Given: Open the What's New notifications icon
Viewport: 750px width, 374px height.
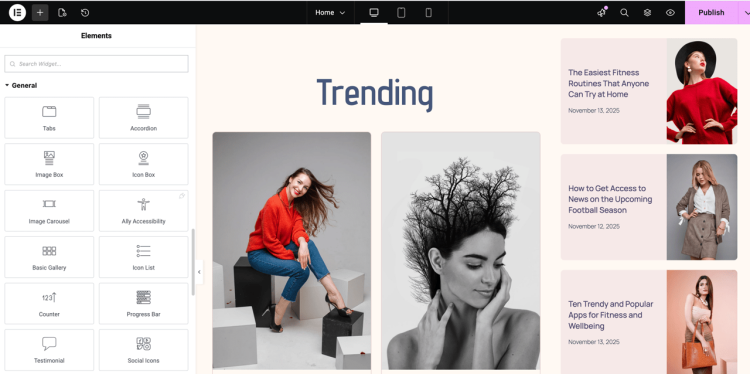Looking at the screenshot, I should tap(602, 12).
